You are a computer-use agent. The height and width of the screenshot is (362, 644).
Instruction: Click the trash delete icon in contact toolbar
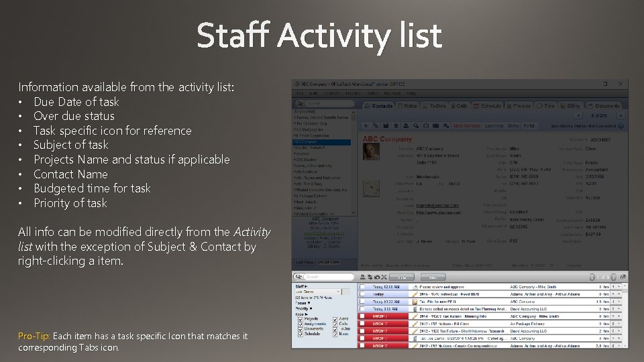396,125
